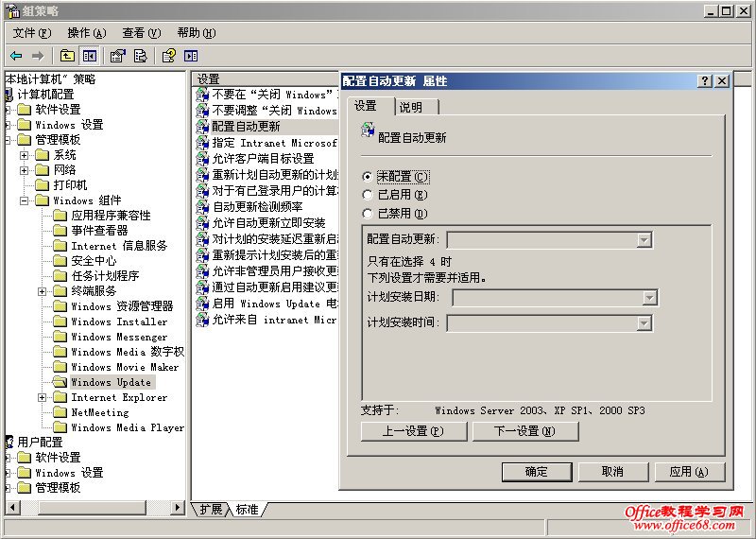Select the 标准 view tab
This screenshot has width=756, height=539.
tap(248, 509)
